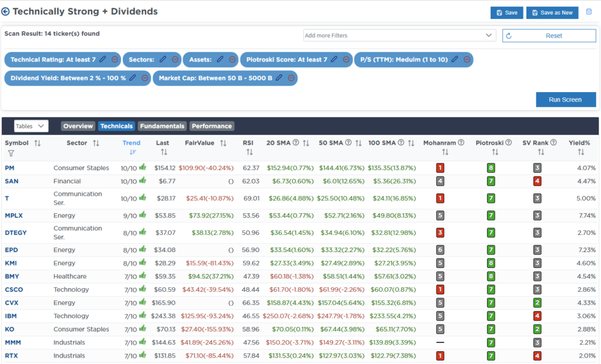Edit the Dividend Yield filter with the pencil icon
Screen dimensions: 601x364
132,78
